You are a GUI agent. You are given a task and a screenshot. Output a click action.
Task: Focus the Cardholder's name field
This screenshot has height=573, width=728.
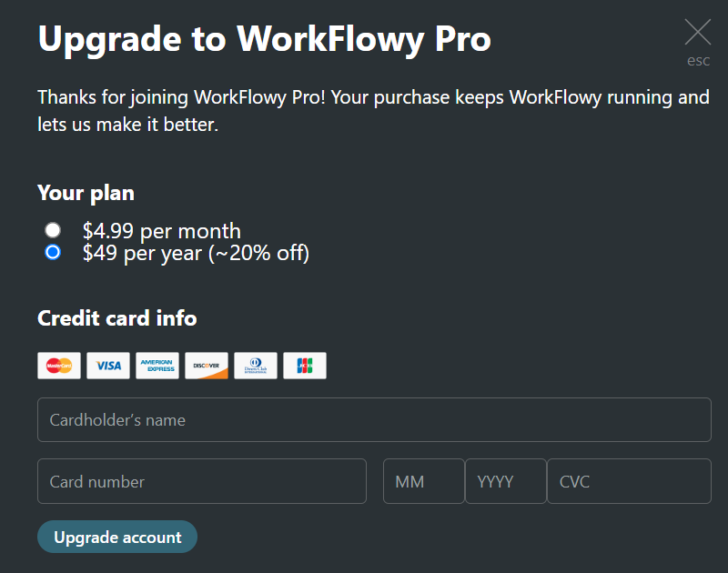coord(374,420)
